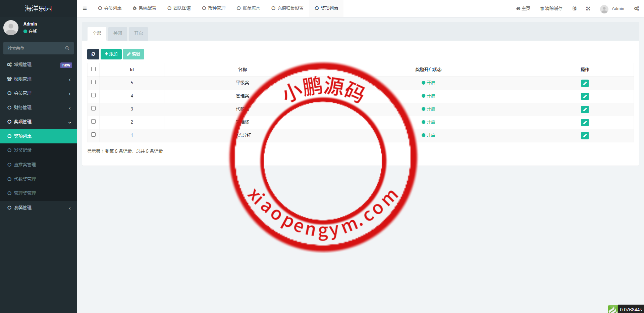Expand the 财务管理 sidebar menu
This screenshot has width=644, height=313.
[39, 107]
